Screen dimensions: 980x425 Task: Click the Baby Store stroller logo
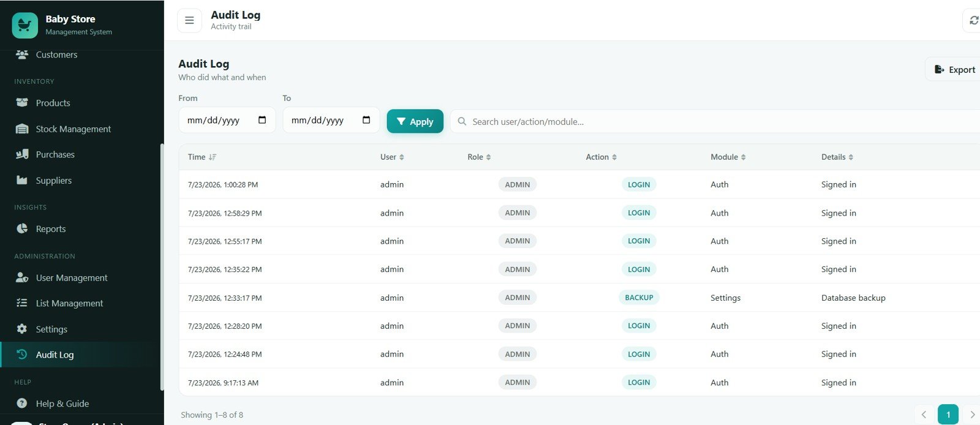coord(24,25)
